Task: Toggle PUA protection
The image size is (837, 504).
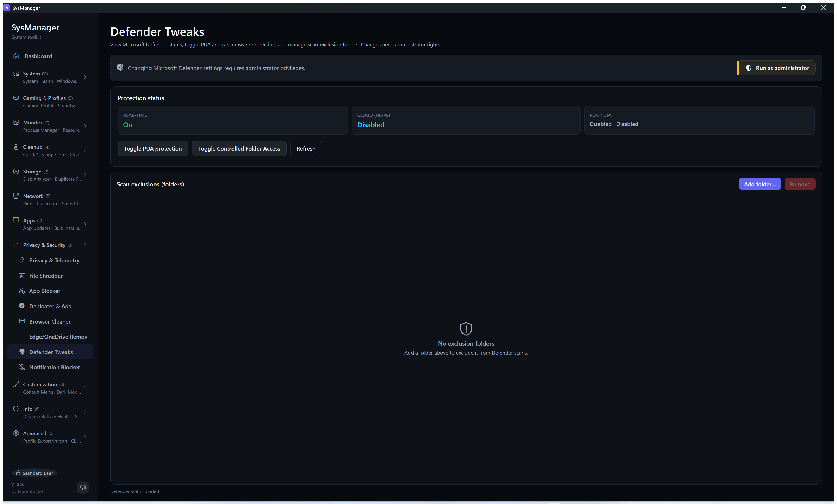Action: [153, 148]
